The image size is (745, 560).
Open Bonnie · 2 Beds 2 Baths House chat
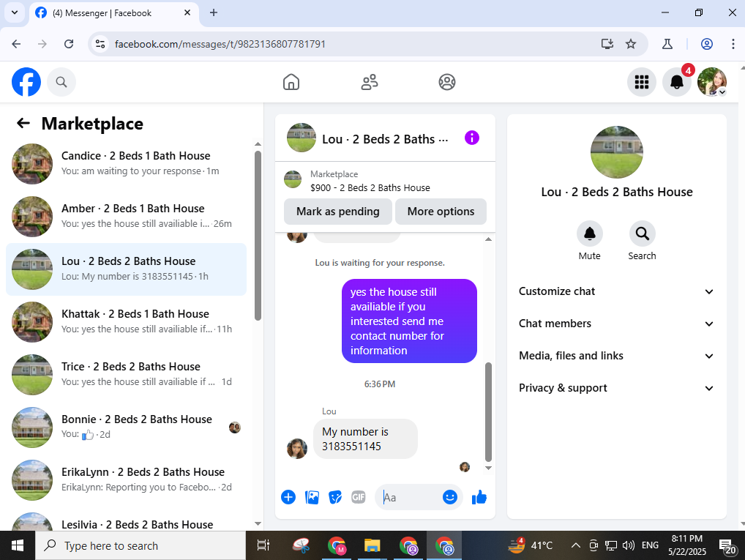[127, 428]
